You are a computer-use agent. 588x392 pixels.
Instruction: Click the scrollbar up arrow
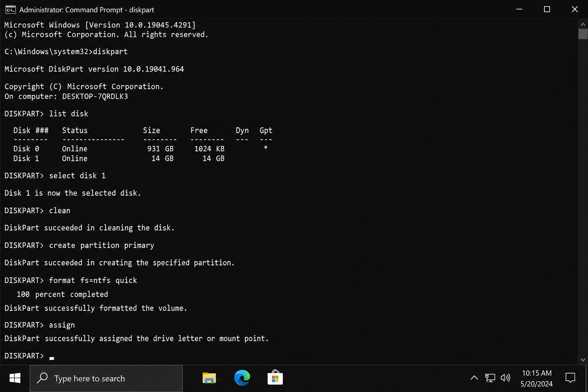coord(583,24)
